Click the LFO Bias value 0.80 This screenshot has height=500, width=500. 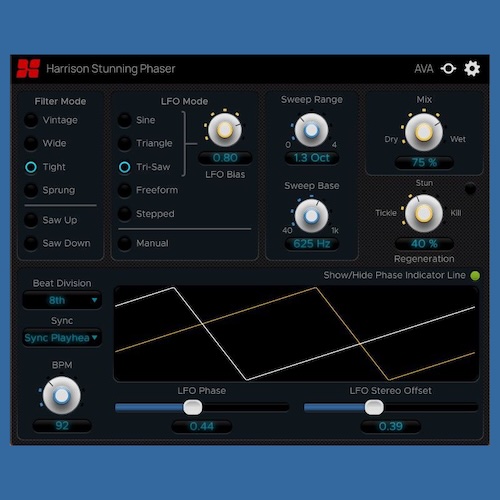[x=225, y=158]
